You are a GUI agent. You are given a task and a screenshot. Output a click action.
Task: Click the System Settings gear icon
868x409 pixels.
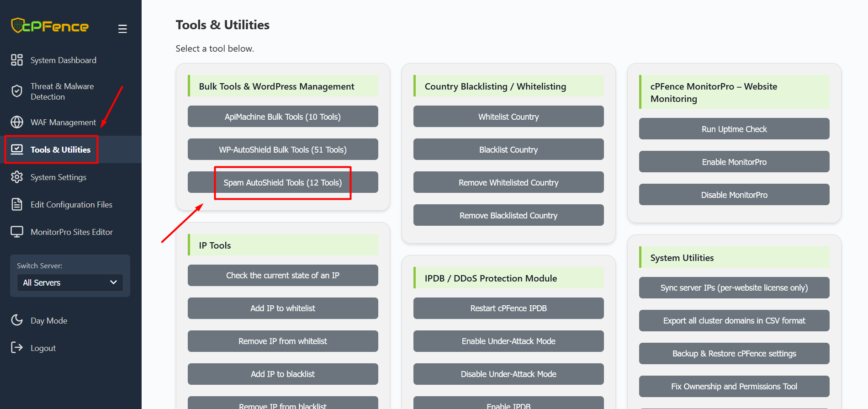tap(17, 177)
